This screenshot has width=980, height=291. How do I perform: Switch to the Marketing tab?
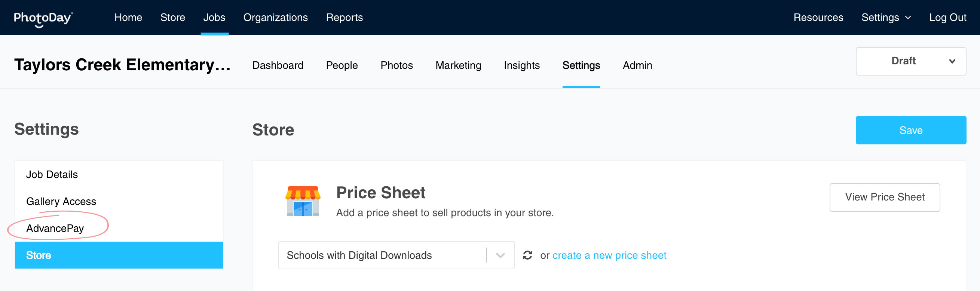[458, 65]
